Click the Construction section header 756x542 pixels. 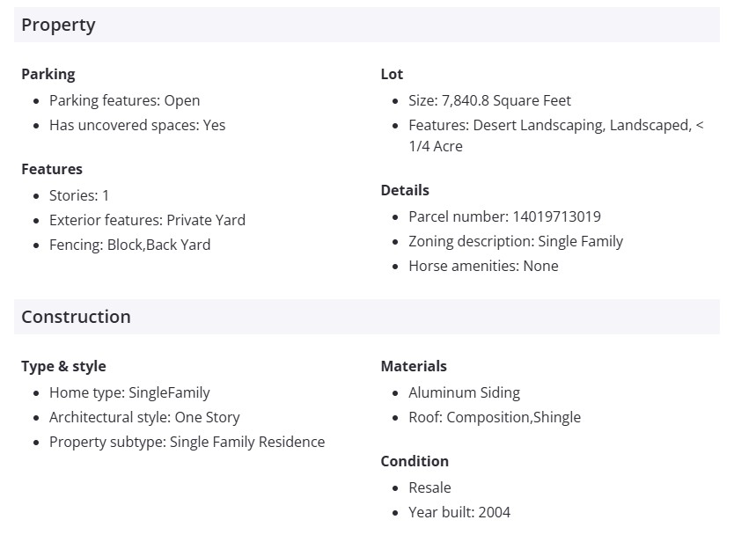[76, 317]
